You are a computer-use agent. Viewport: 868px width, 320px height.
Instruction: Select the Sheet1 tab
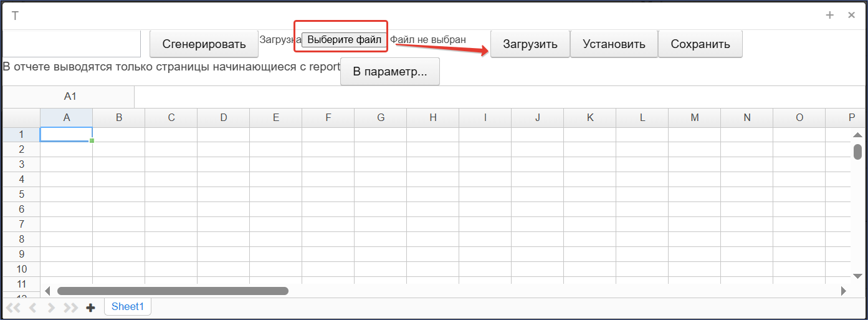click(128, 306)
